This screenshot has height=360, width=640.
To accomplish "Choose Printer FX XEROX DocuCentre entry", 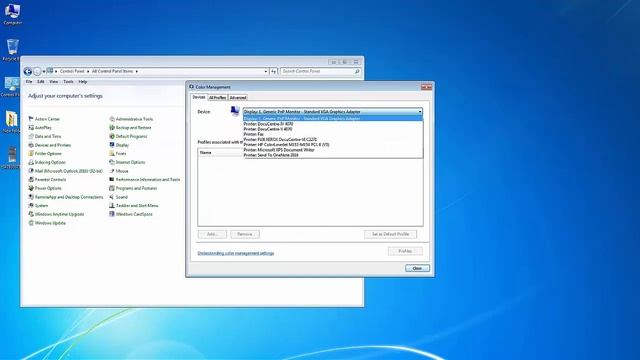I will (333, 139).
